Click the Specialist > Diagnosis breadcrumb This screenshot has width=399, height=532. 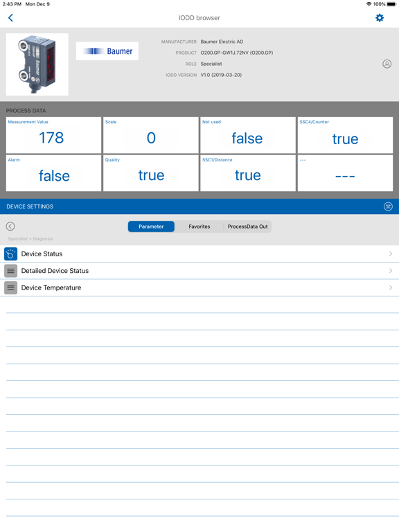(x=30, y=239)
